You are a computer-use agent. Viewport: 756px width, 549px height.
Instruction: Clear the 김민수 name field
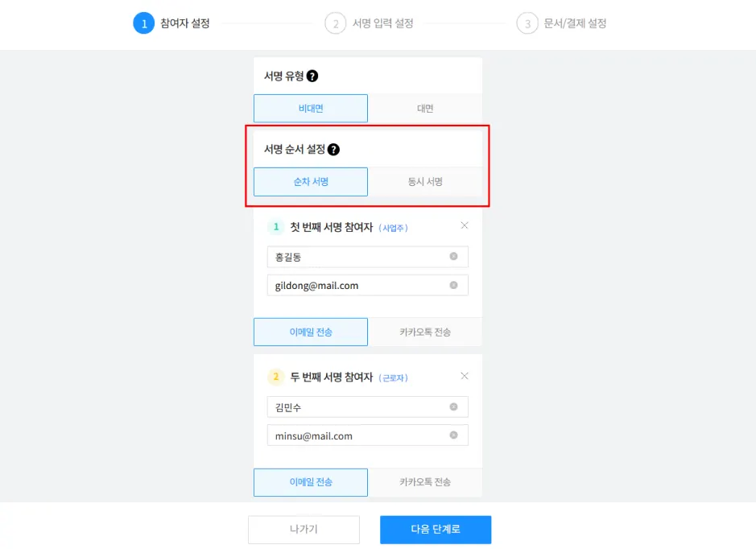tap(454, 407)
